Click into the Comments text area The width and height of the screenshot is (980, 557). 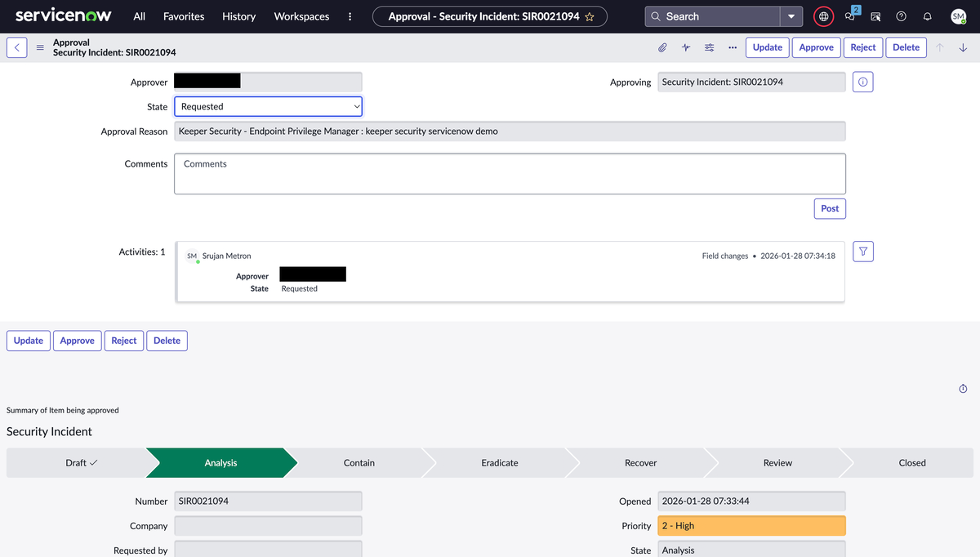[510, 173]
